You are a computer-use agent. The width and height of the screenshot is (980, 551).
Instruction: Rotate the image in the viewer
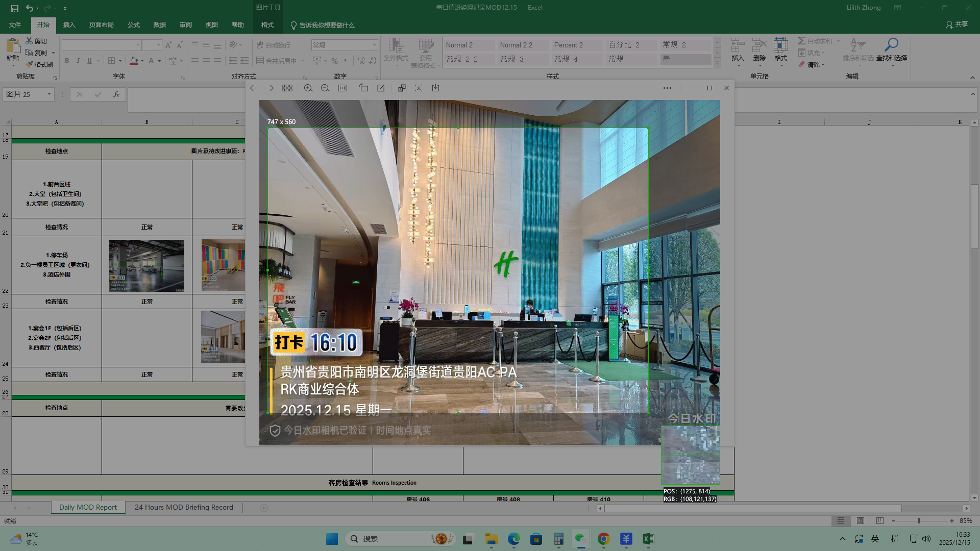363,88
